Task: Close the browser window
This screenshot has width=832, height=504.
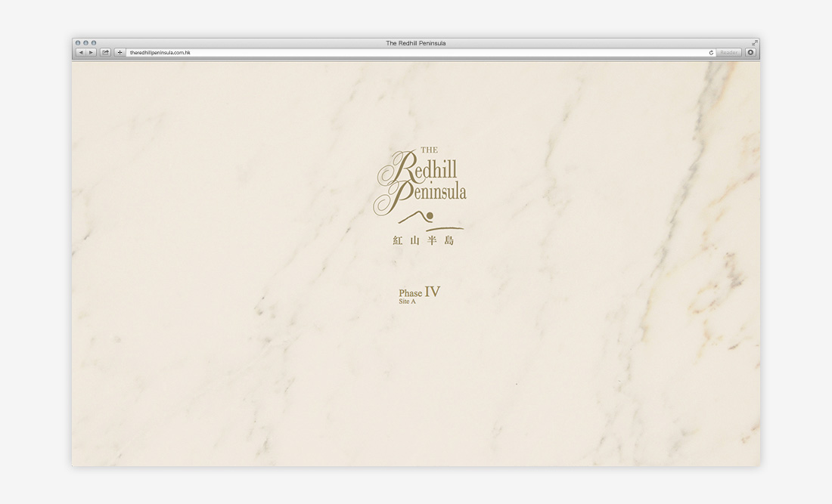Action: point(78,43)
